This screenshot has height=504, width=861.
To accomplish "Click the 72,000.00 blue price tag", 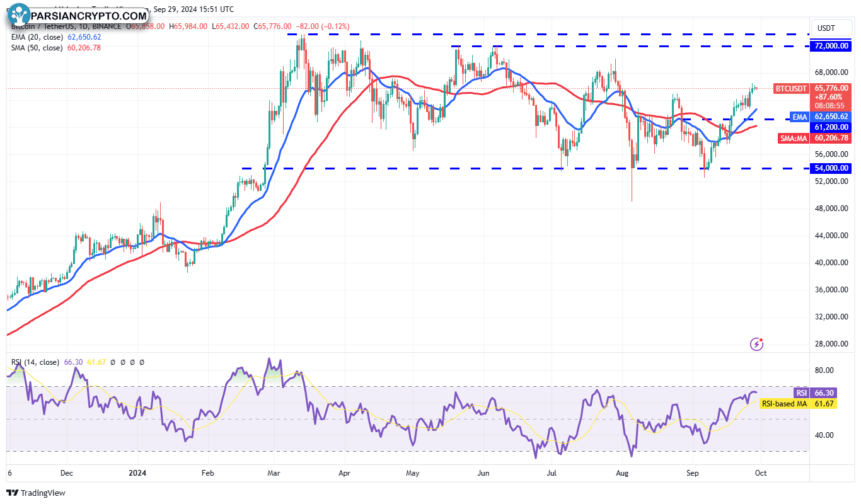I will click(831, 47).
